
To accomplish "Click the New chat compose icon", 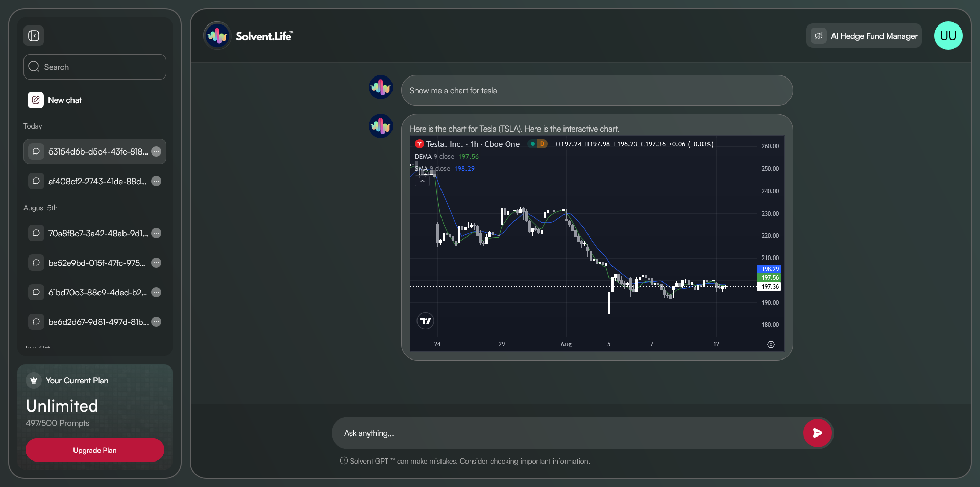I will tap(36, 100).
